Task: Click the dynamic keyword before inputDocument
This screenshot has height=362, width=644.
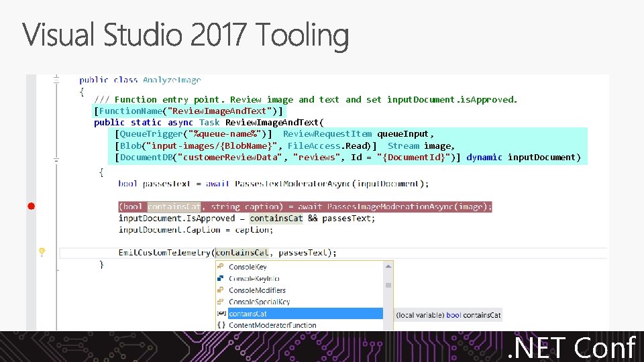Action: 484,157
